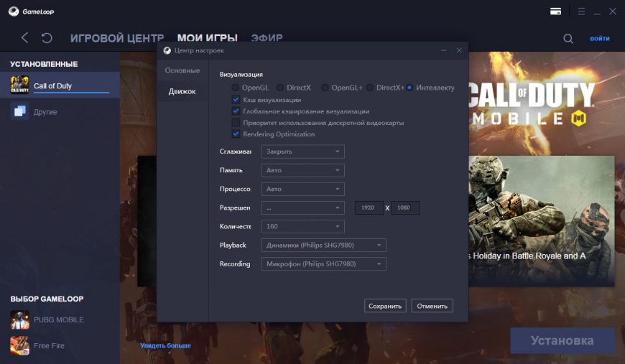Enable Приоритет использования дискретной видеокарты checkbox

[236, 123]
